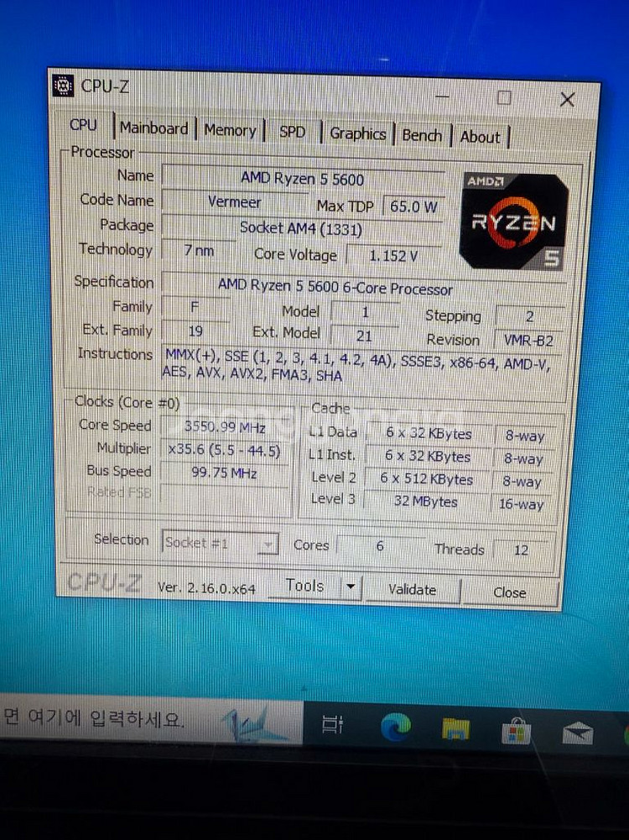Select the SPD tab

(x=293, y=132)
